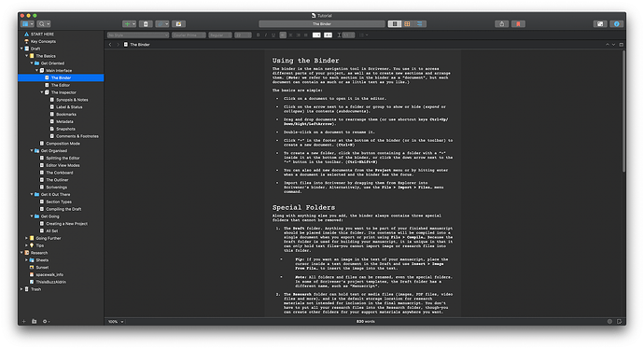The width and height of the screenshot is (644, 348).
Task: Click The Binder document icon in header
Action: [x=126, y=45]
